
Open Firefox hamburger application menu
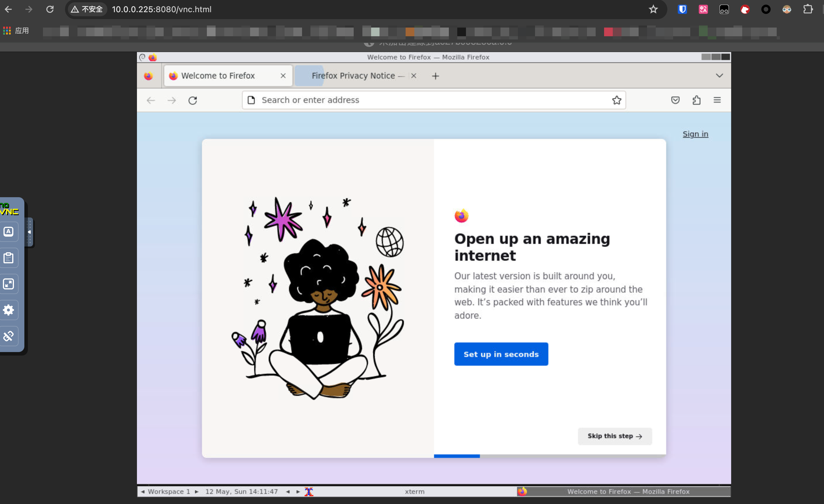point(717,100)
